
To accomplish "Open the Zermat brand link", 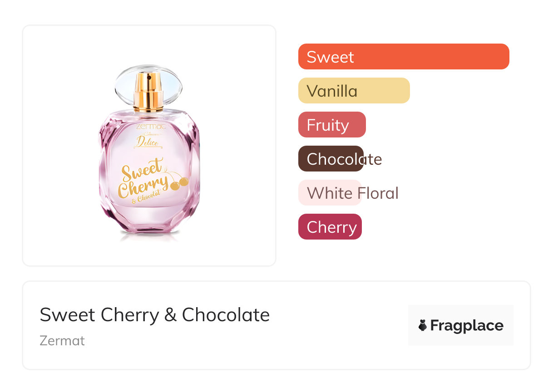I will pyautogui.click(x=62, y=340).
